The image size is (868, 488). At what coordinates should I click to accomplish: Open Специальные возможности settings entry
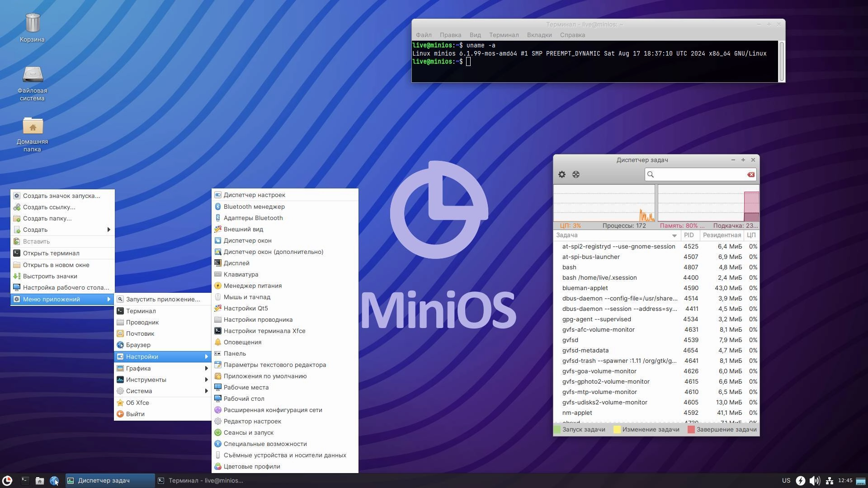pos(285,444)
